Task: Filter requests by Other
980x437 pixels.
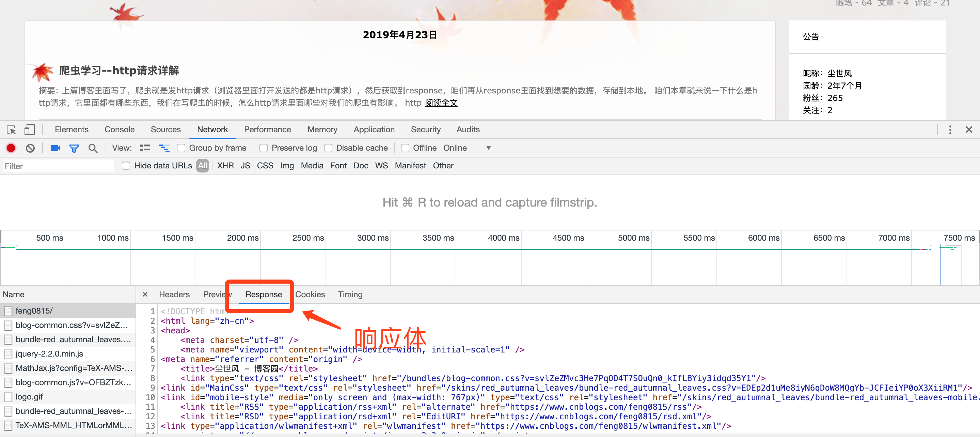Action: (443, 166)
